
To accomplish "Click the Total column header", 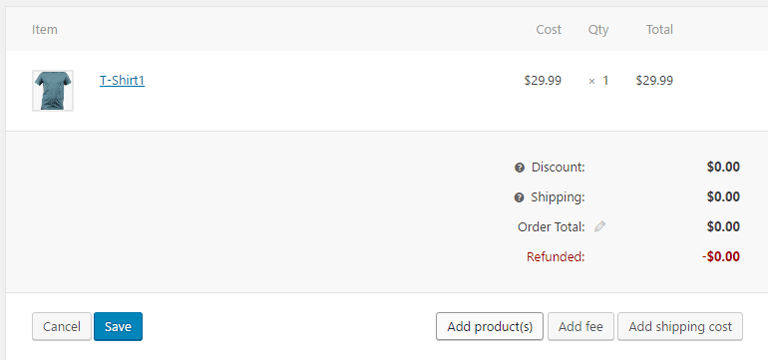I will (x=659, y=30).
